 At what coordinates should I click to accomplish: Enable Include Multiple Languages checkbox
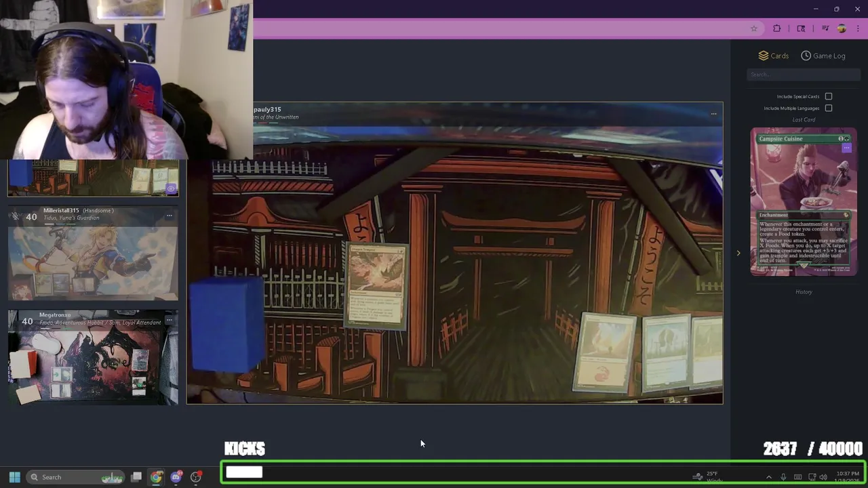[829, 108]
